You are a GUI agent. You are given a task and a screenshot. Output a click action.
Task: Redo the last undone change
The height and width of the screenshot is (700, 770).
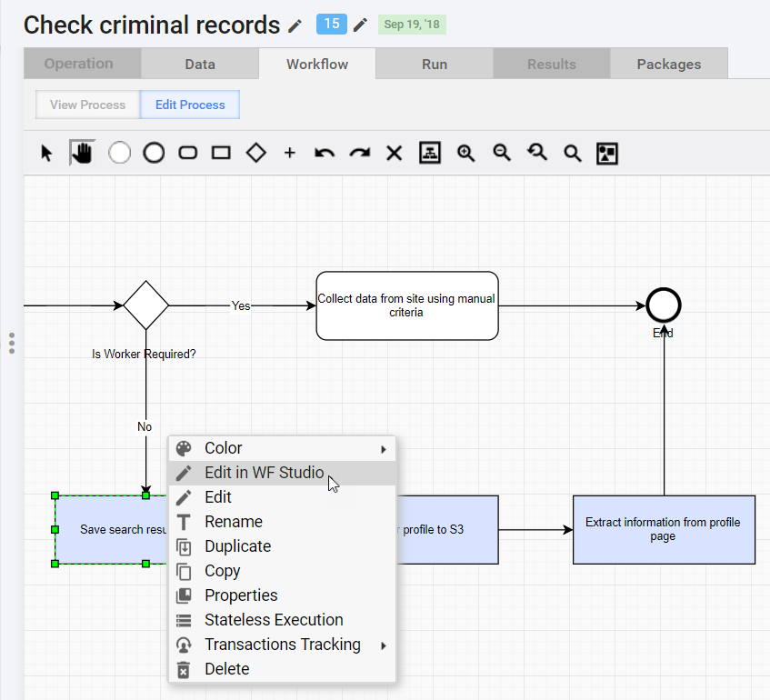tap(360, 154)
